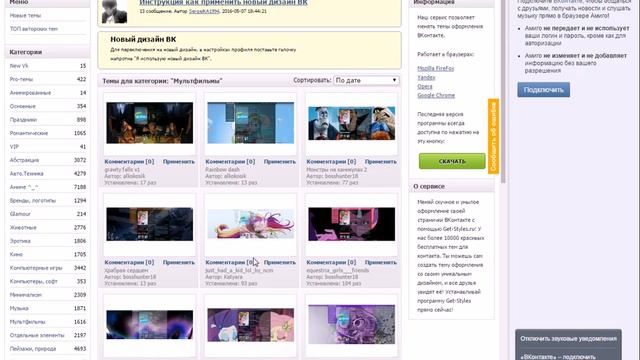
Task: Open comments for gravity falls v1
Action: click(129, 162)
